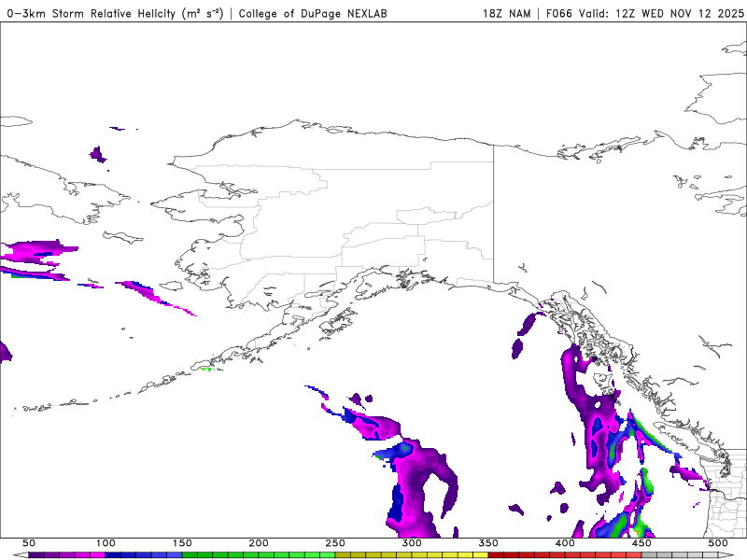Select the dark red swatch at 350
The width and height of the screenshot is (747, 560).
496,555
